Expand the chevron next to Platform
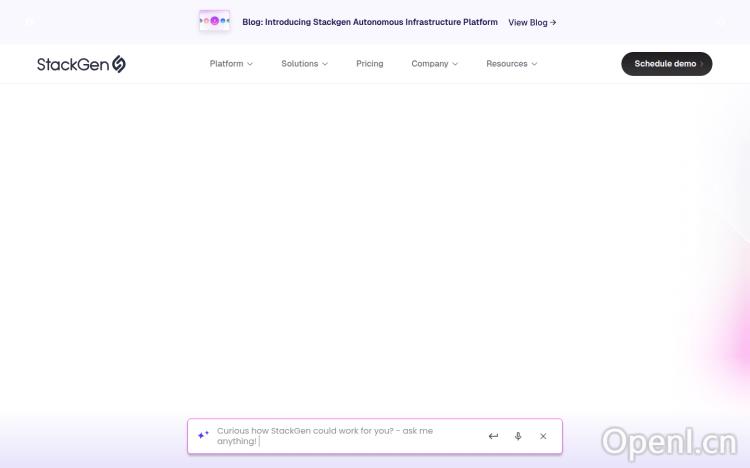 250,64
